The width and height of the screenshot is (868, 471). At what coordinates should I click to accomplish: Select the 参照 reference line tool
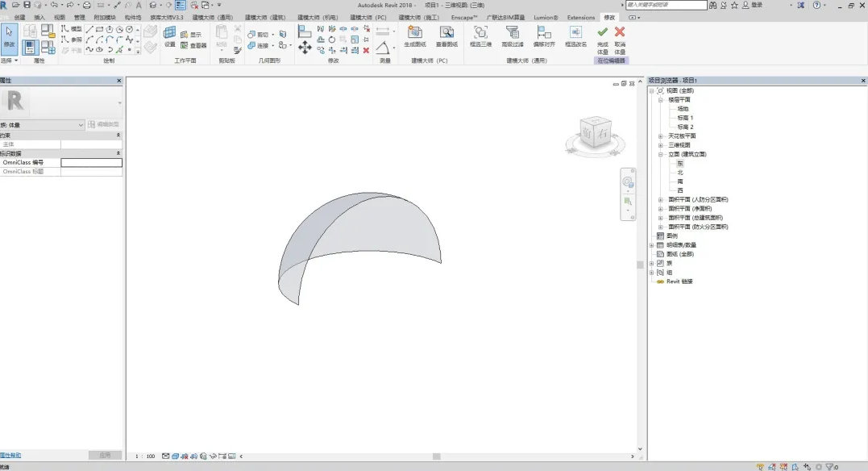click(x=76, y=40)
